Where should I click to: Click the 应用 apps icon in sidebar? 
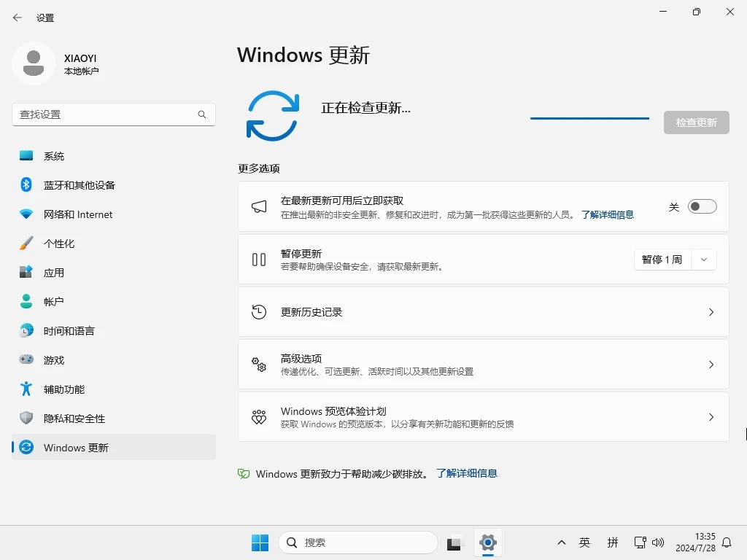[26, 273]
